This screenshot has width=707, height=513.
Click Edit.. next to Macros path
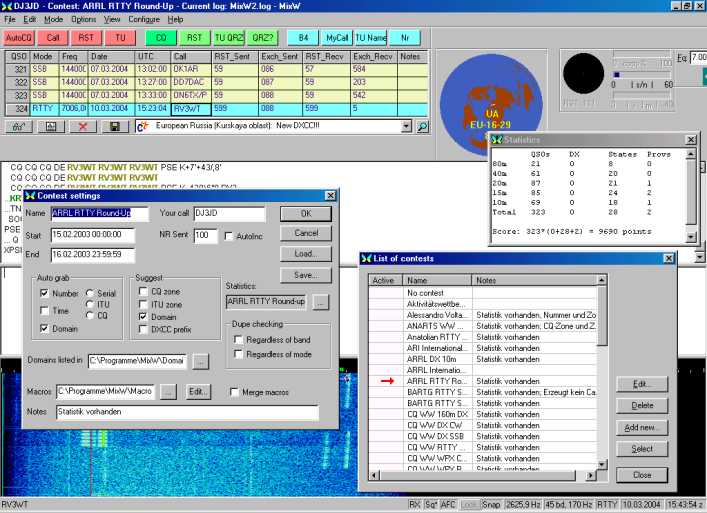tap(198, 392)
